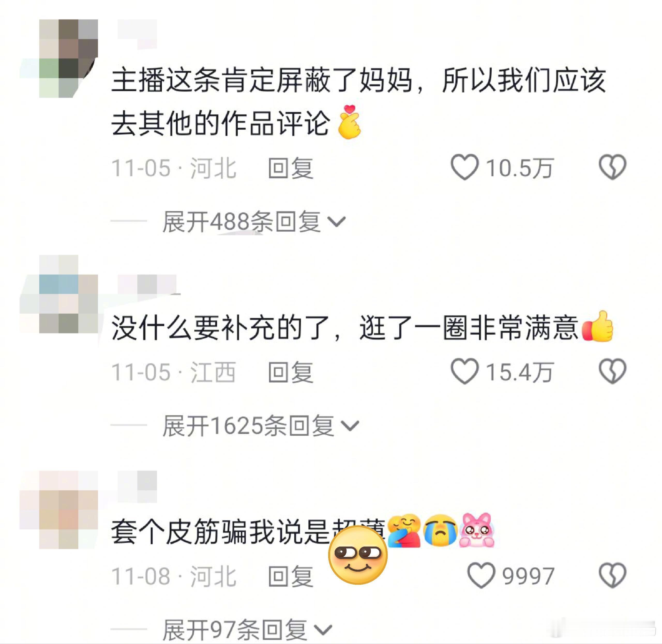Like the Hebei comment with 10.5万 likes

click(465, 167)
